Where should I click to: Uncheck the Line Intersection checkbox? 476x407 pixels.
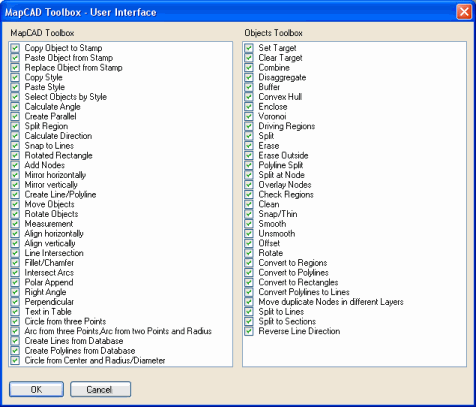(15, 253)
